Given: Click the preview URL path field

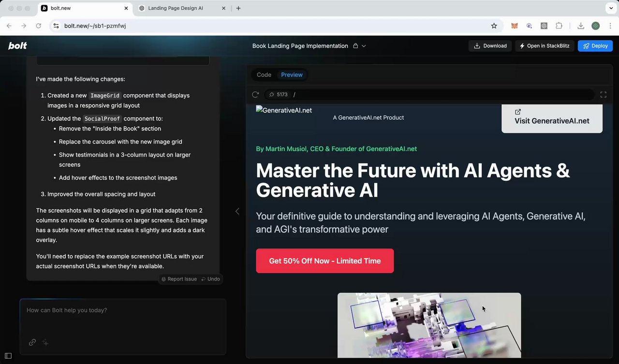Looking at the screenshot, I should (429, 95).
